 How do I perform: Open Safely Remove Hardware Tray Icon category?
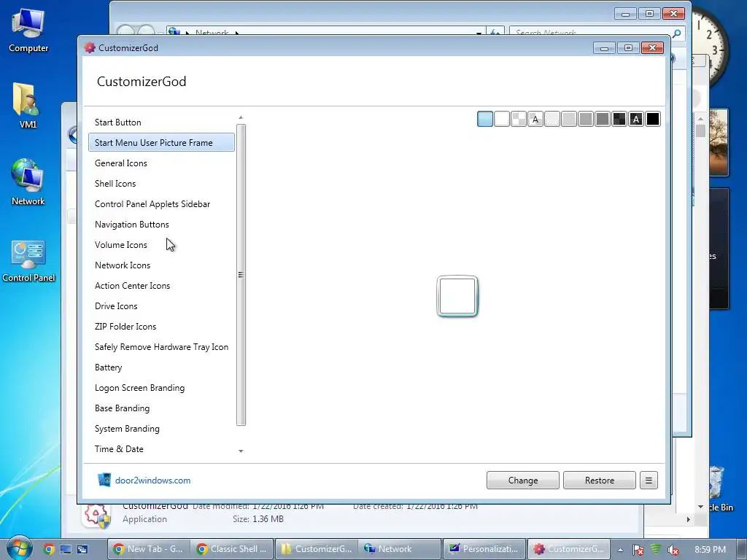tap(161, 347)
